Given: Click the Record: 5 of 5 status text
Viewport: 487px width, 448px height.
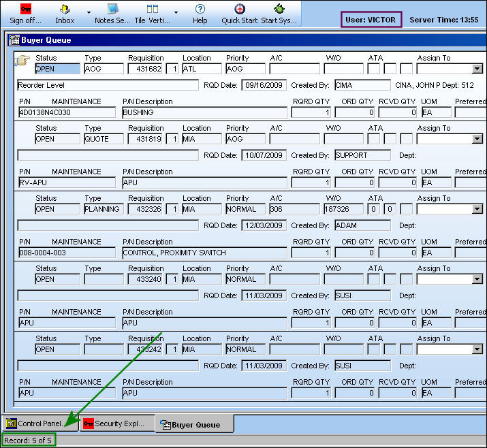Looking at the screenshot, I should (28, 441).
